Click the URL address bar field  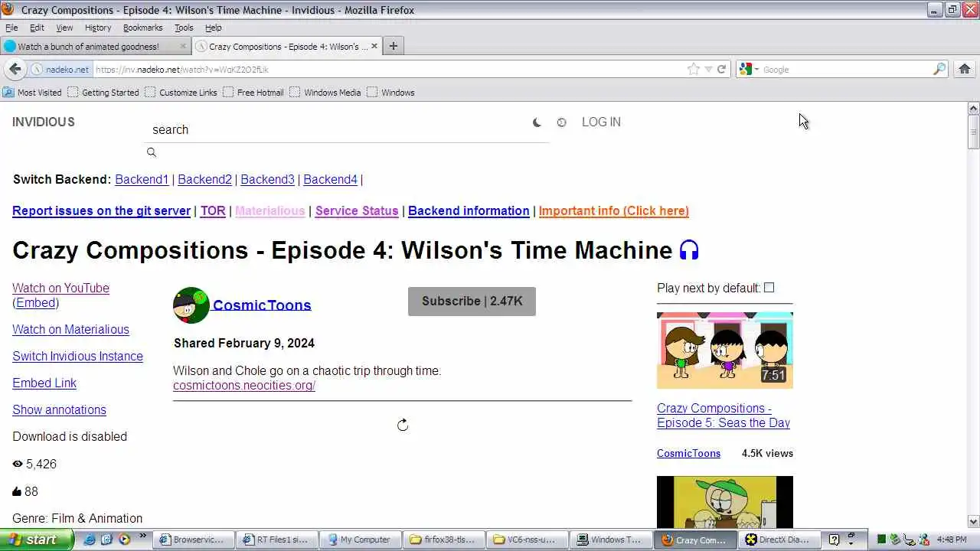387,69
